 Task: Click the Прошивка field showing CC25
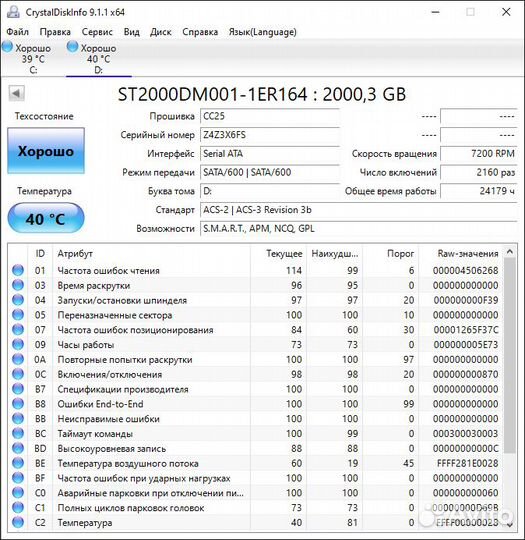click(270, 116)
